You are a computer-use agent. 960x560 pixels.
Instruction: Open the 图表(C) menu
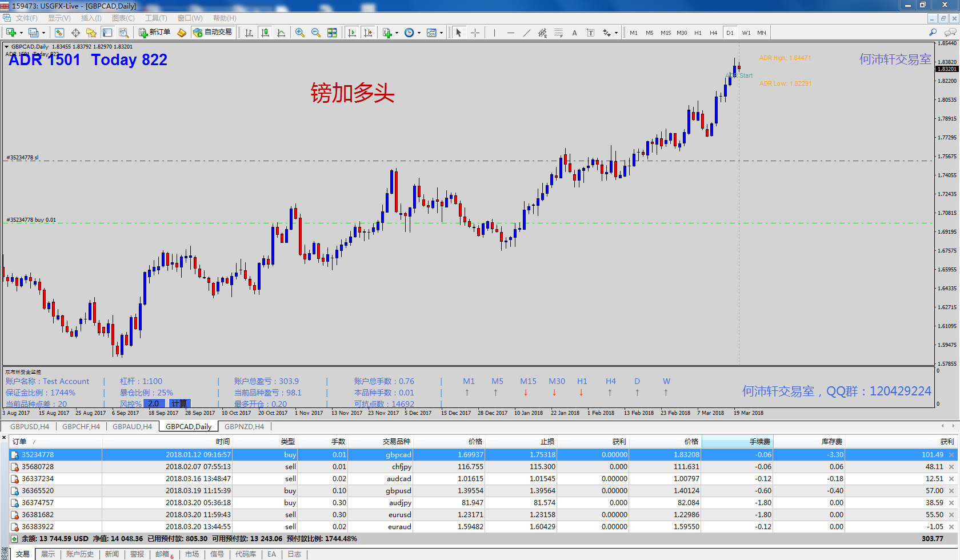(x=123, y=18)
